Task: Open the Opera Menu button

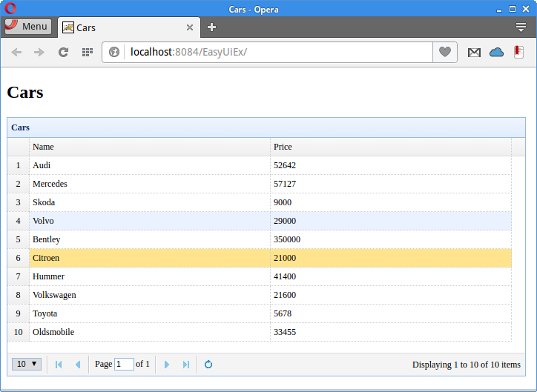Action: tap(28, 27)
